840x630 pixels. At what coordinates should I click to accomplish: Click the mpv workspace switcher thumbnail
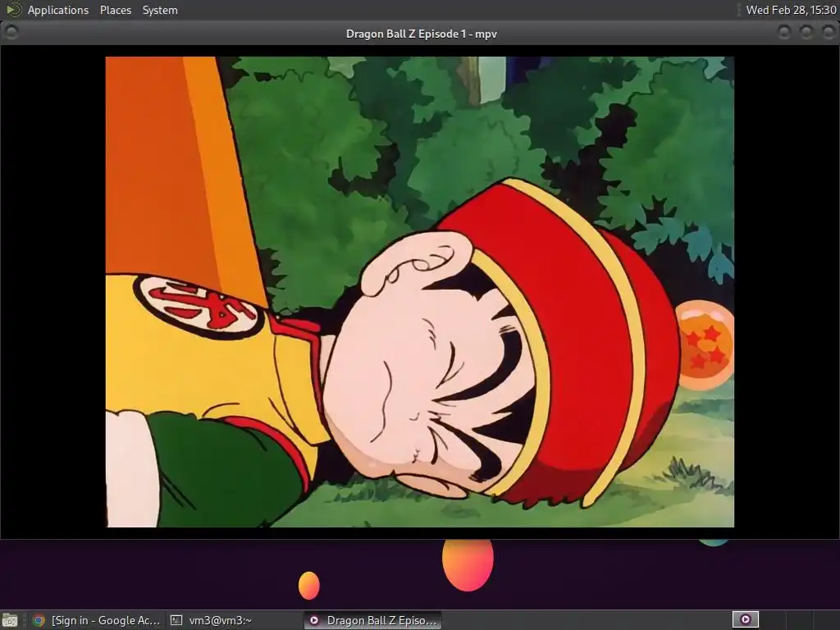point(745,620)
